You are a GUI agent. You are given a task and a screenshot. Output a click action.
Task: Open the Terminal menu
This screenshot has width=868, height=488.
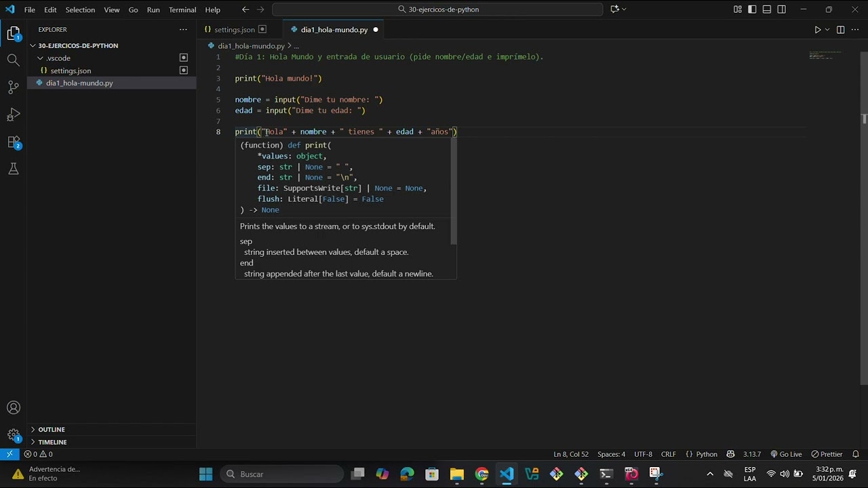(182, 9)
